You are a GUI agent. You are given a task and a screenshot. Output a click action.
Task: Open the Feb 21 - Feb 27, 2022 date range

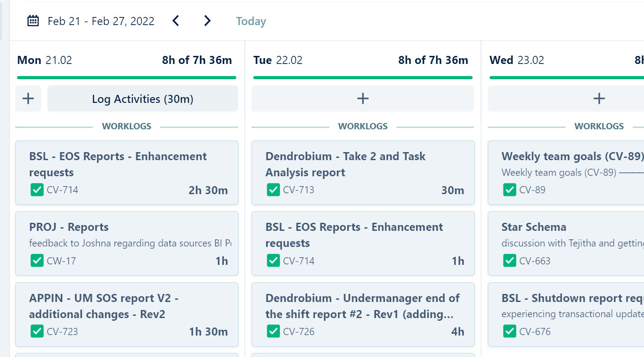click(101, 21)
